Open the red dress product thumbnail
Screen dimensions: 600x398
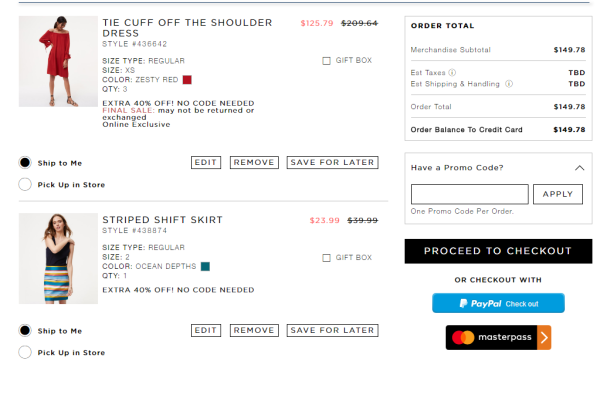click(58, 61)
